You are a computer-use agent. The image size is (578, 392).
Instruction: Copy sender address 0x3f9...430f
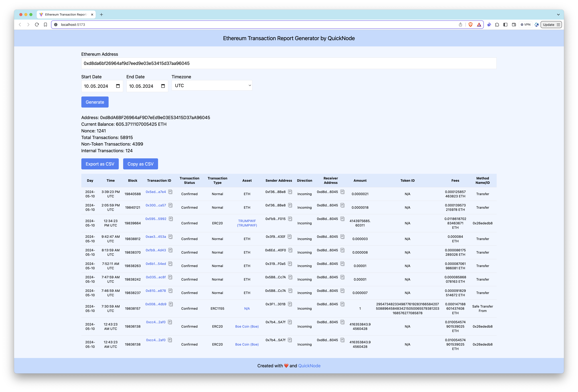pos(290,237)
